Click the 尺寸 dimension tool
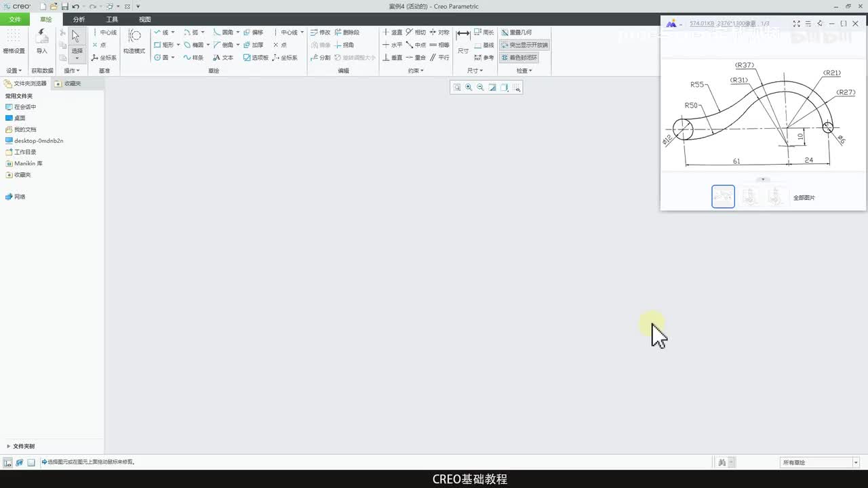Image resolution: width=868 pixels, height=488 pixels. tap(463, 41)
